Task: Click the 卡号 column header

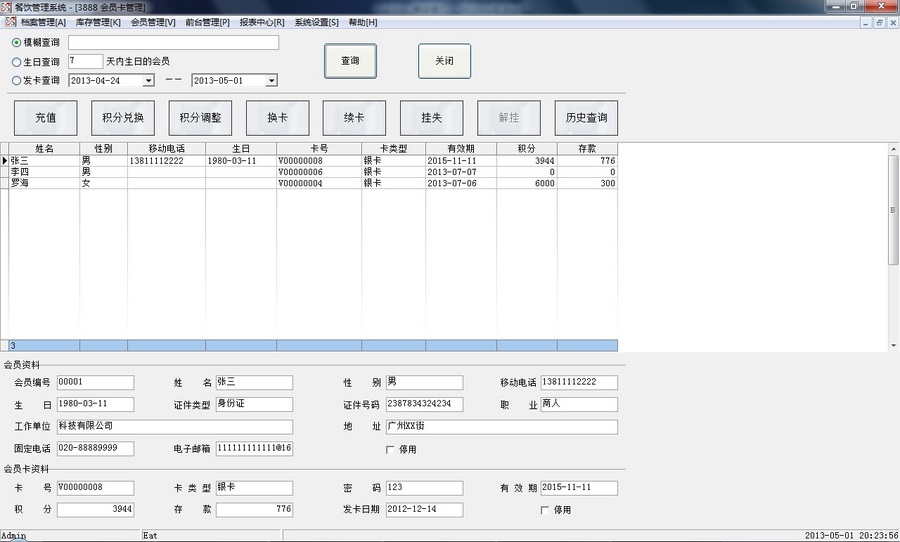Action: pos(319,149)
